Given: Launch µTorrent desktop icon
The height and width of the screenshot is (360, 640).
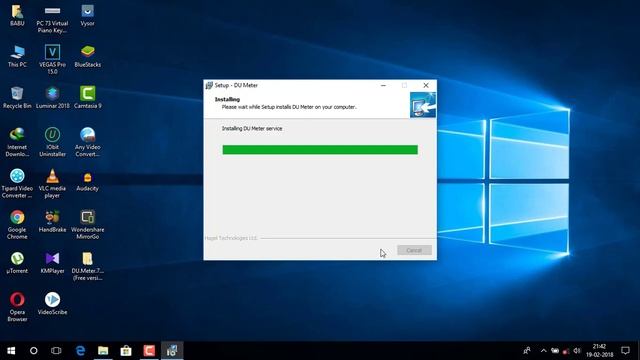Looking at the screenshot, I should 17,262.
